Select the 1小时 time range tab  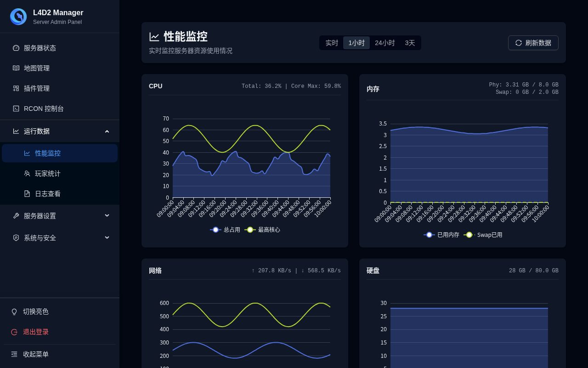[356, 43]
